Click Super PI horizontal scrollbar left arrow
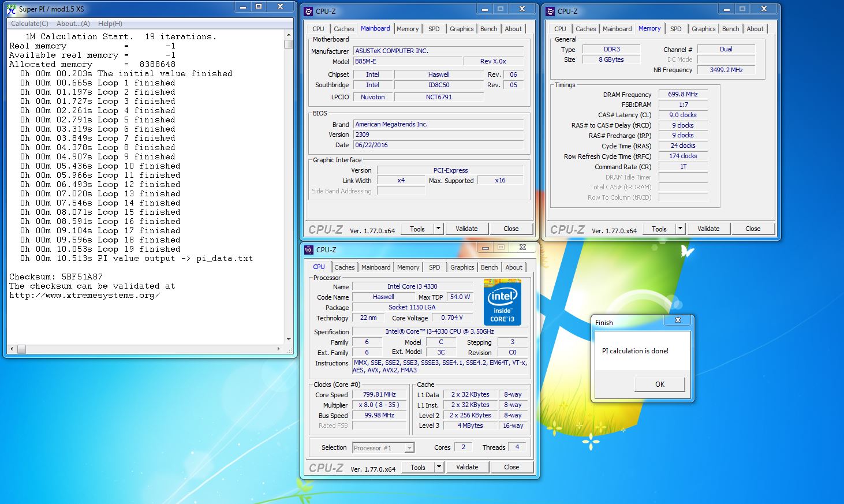Viewport: 844px width, 504px height. [x=11, y=349]
